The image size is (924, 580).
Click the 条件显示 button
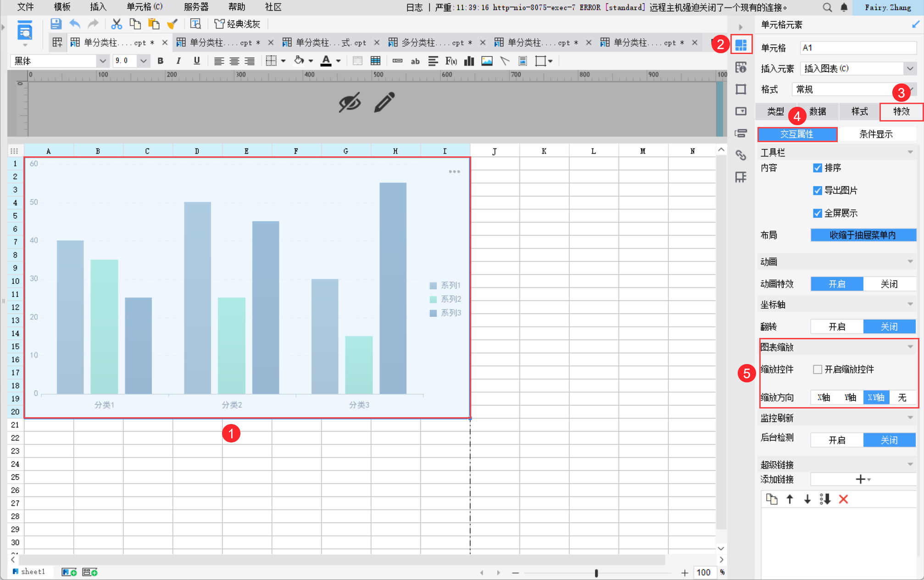[875, 134]
